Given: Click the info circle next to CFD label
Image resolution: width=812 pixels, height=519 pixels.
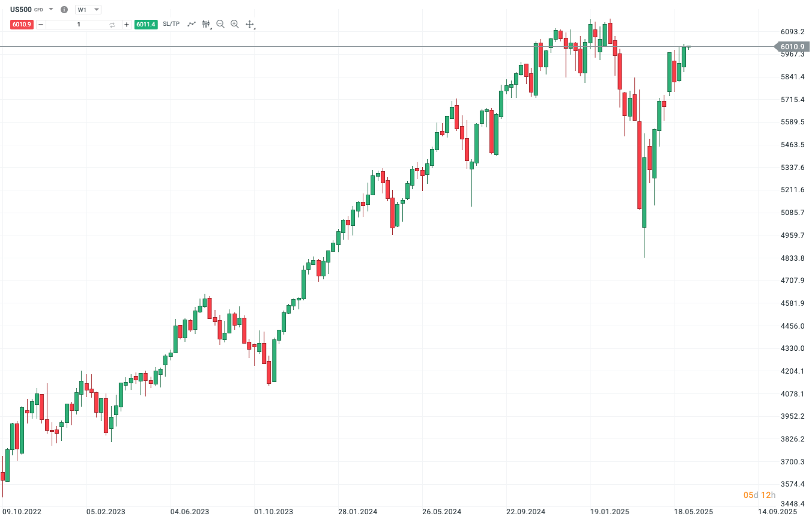Looking at the screenshot, I should pos(64,10).
